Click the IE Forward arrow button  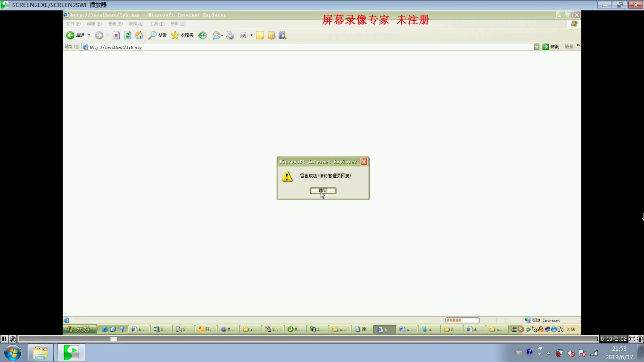[x=99, y=35]
